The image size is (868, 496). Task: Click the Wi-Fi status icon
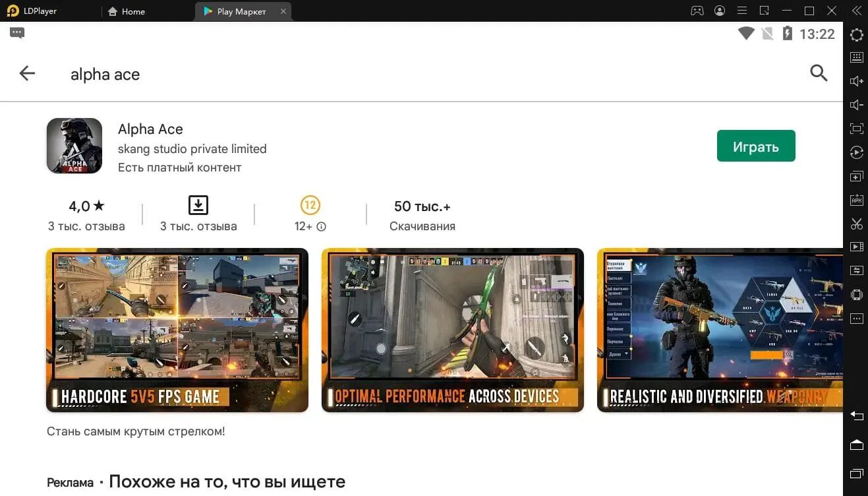(x=746, y=34)
